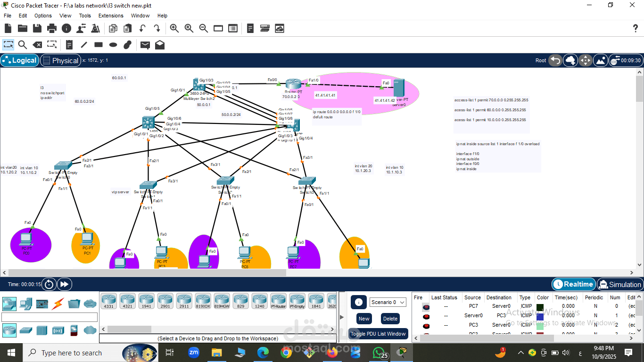This screenshot has height=362, width=644.
Task: Switch to the Logical workspace view
Action: click(x=19, y=60)
